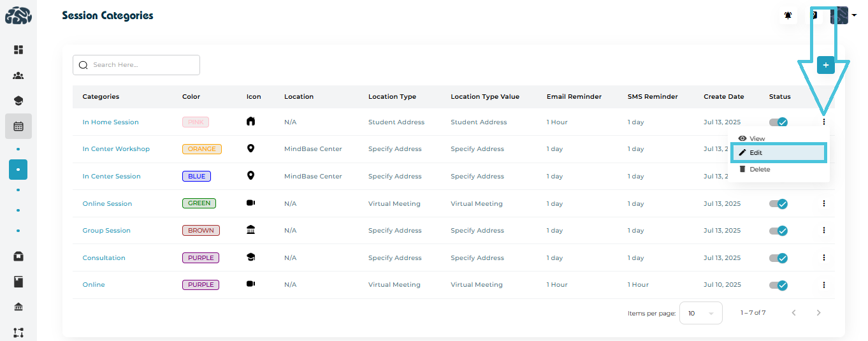Viewport: 868px width, 341px height.
Task: Open the dashboard icon in sidebar
Action: pyautogui.click(x=18, y=50)
